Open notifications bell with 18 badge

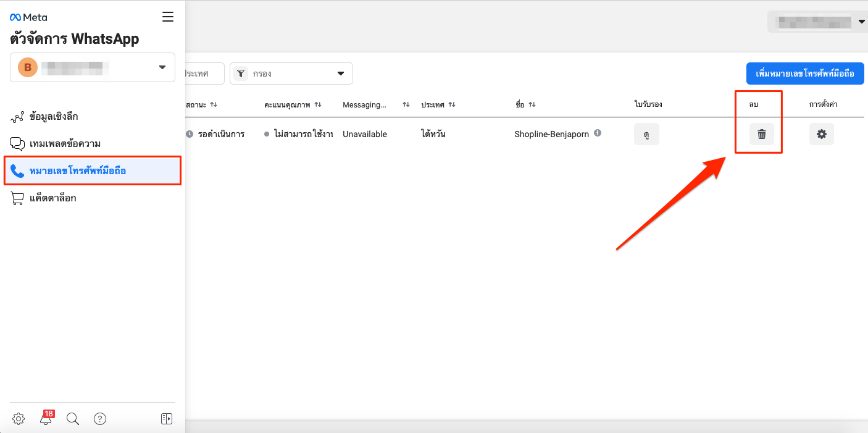[x=46, y=419]
